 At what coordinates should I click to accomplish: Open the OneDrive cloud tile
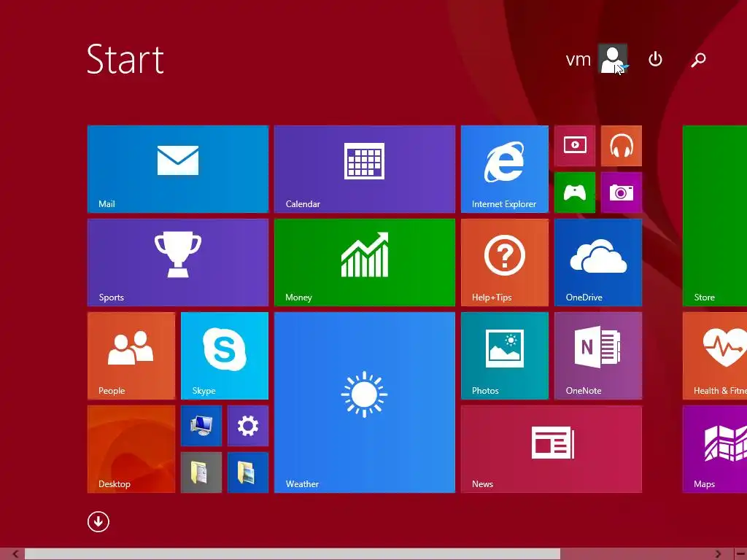tap(598, 262)
